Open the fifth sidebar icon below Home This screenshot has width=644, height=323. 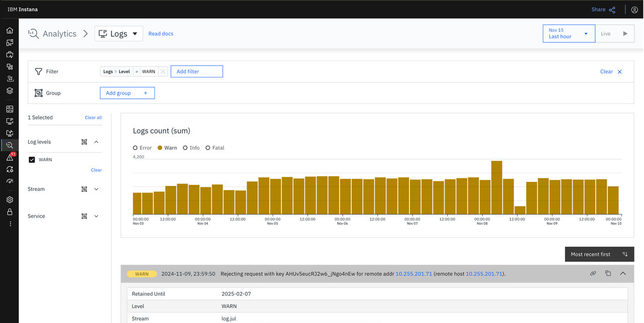pos(10,79)
